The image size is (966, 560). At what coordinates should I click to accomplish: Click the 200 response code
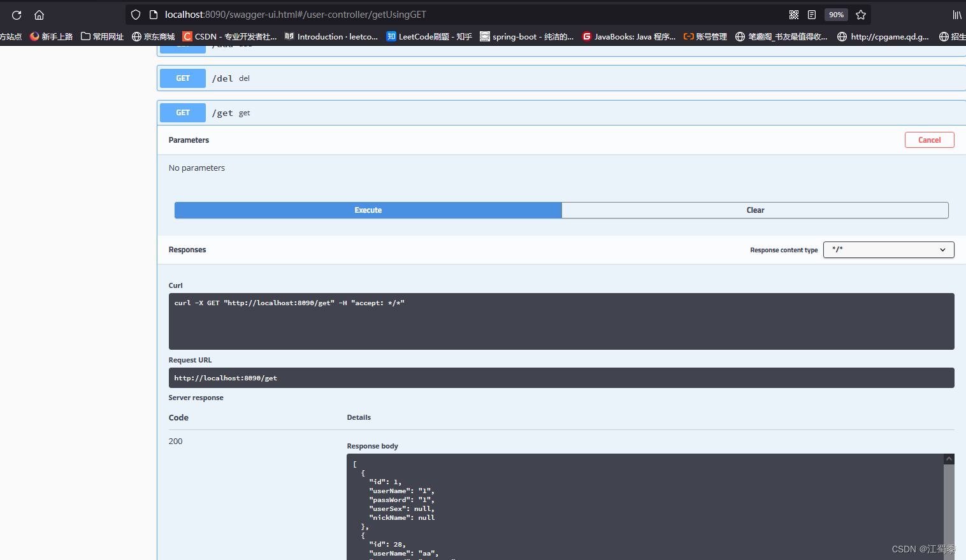175,441
